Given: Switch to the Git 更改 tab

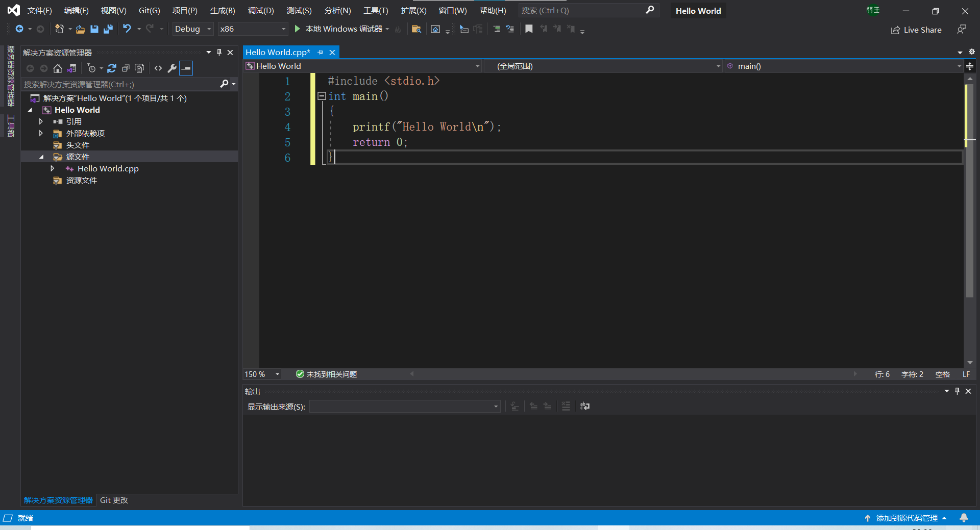Looking at the screenshot, I should pyautogui.click(x=114, y=500).
